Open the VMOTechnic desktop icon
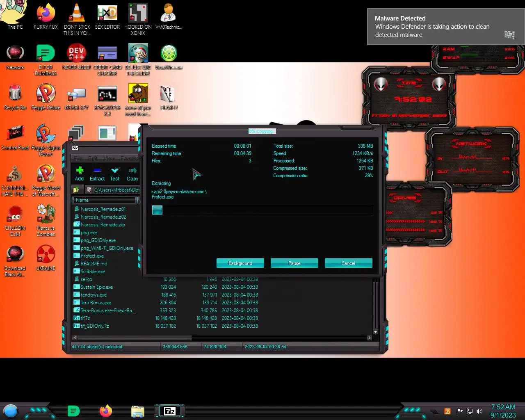The width and height of the screenshot is (525, 420). click(x=169, y=16)
